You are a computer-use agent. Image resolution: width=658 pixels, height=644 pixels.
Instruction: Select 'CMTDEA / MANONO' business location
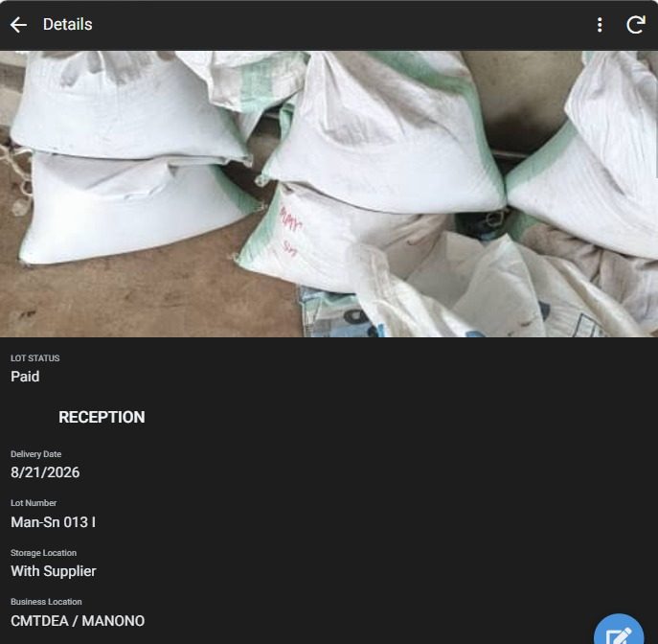(78, 620)
